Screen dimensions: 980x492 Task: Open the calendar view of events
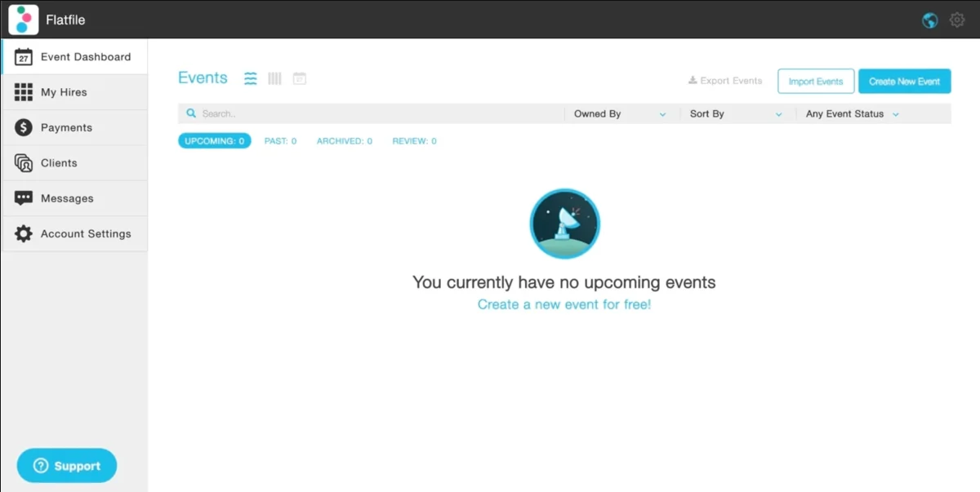[299, 78]
